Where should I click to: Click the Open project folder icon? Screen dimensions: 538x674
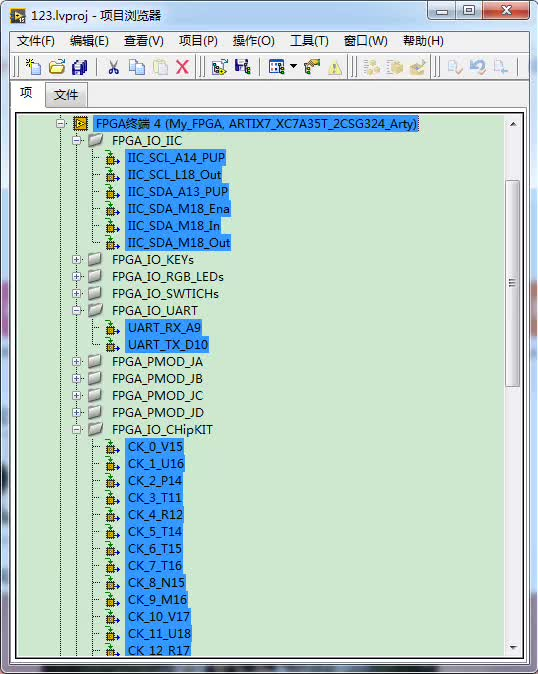(x=57, y=67)
